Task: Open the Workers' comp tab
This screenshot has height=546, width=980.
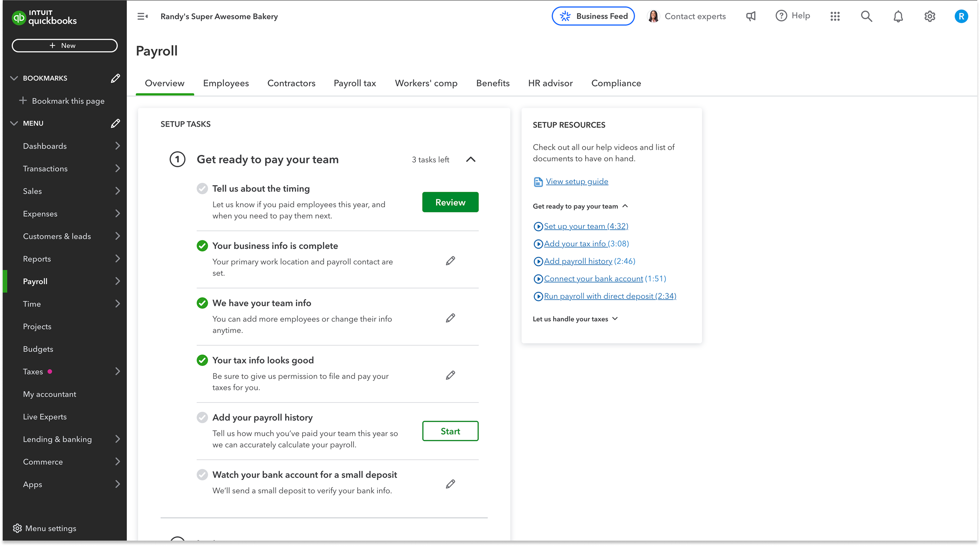Action: 426,83
